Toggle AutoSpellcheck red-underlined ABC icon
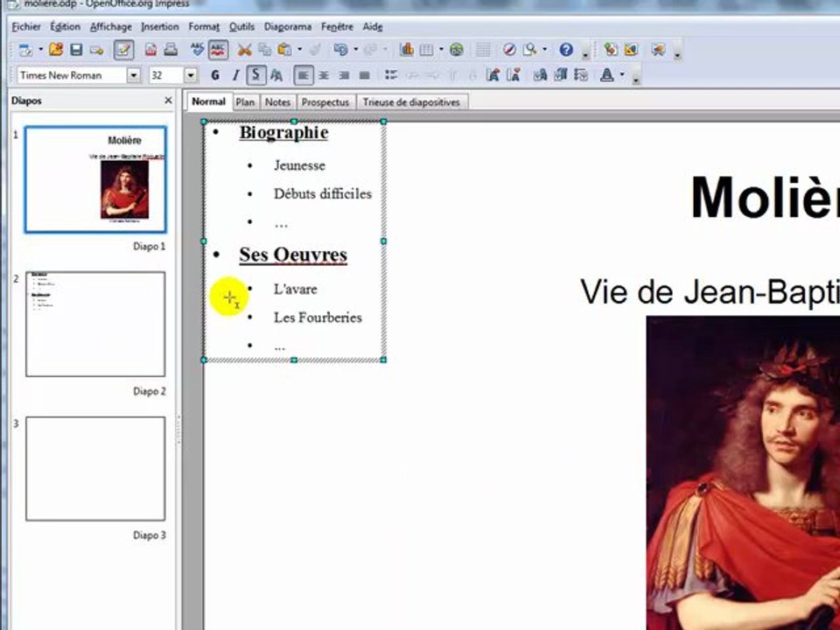Viewport: 840px width, 630px height. coord(218,50)
